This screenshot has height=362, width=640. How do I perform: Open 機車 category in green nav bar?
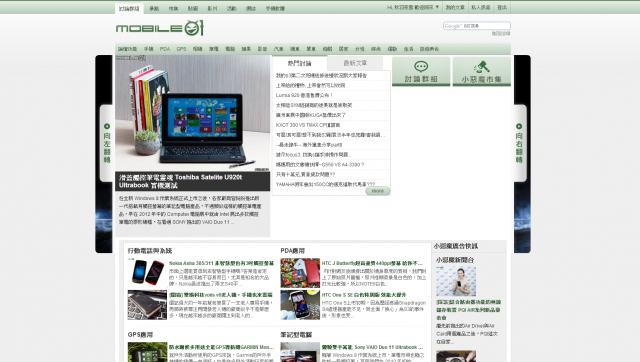coord(295,49)
